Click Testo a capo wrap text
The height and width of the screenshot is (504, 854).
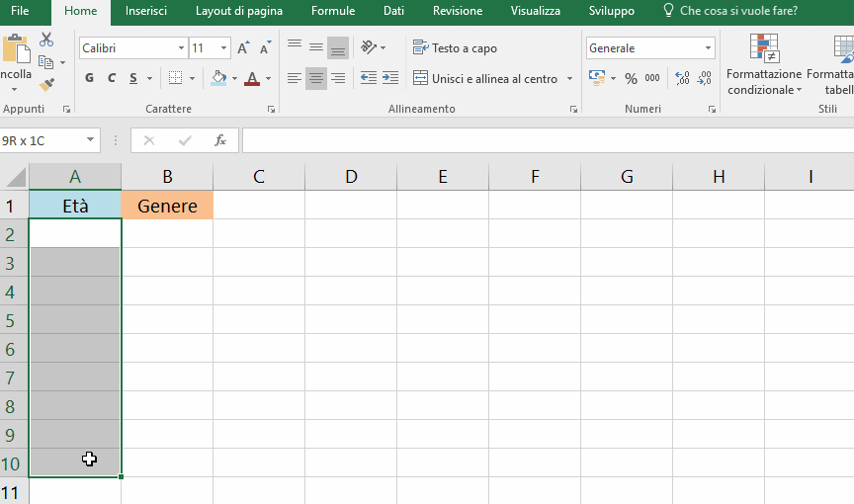(455, 47)
